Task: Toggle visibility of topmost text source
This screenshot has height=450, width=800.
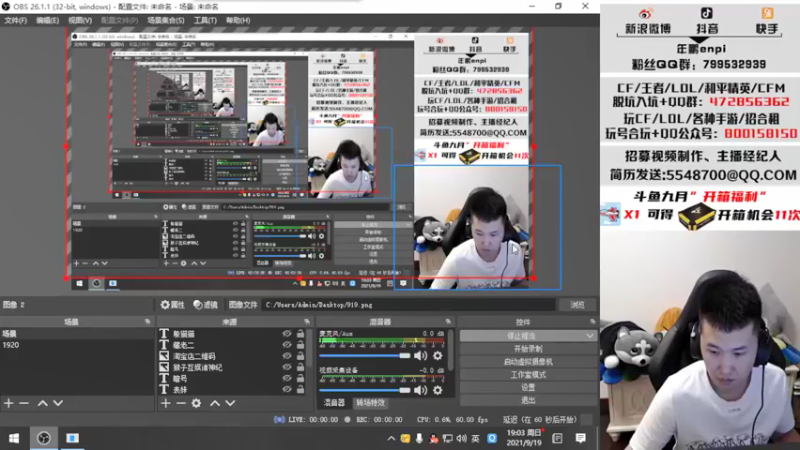Action: pyautogui.click(x=287, y=334)
